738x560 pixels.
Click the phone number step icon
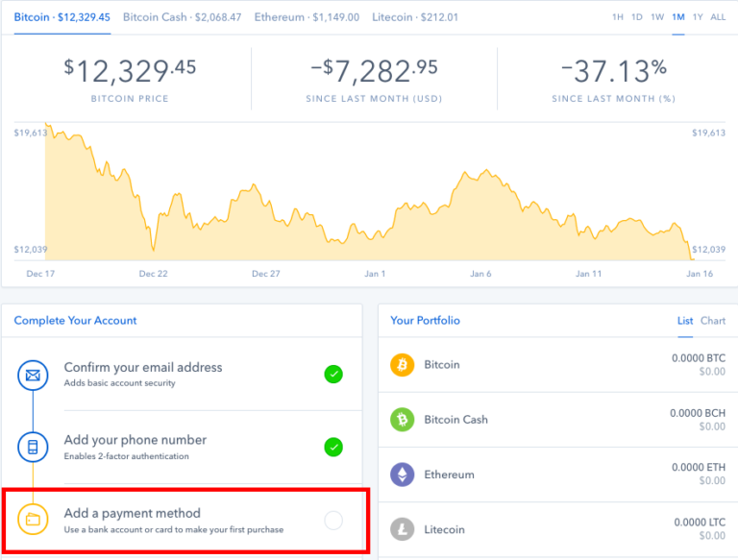tap(33, 448)
